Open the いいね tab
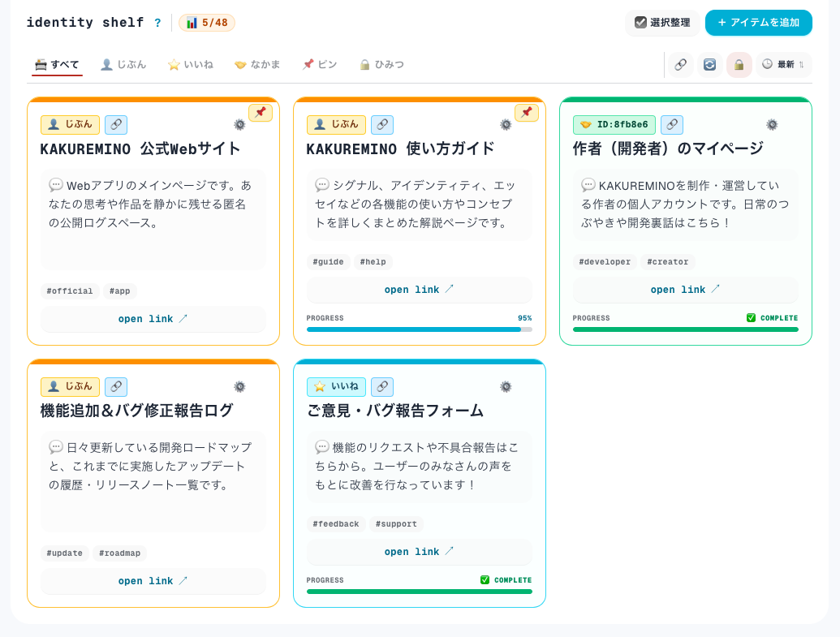This screenshot has height=637, width=840. point(190,65)
